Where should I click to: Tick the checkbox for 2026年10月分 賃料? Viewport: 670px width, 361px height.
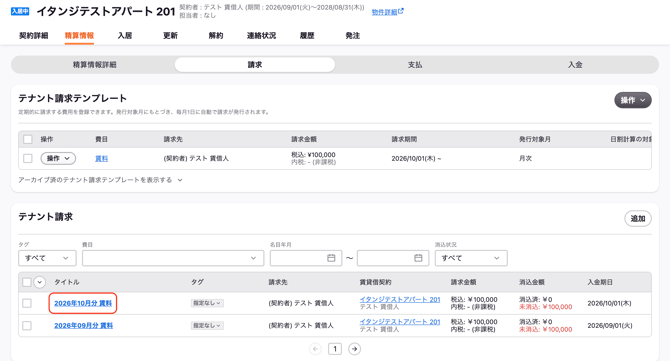coord(27,303)
